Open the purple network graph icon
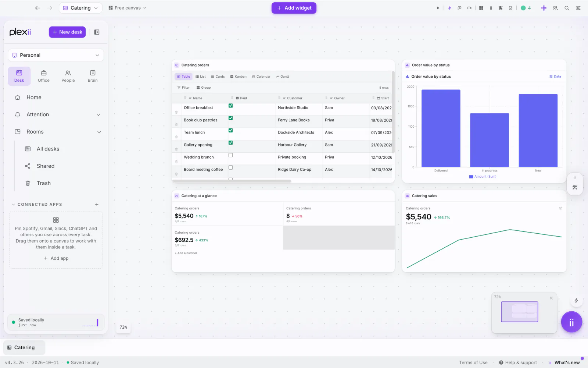Viewport: 588px width, 368px height. (x=544, y=8)
